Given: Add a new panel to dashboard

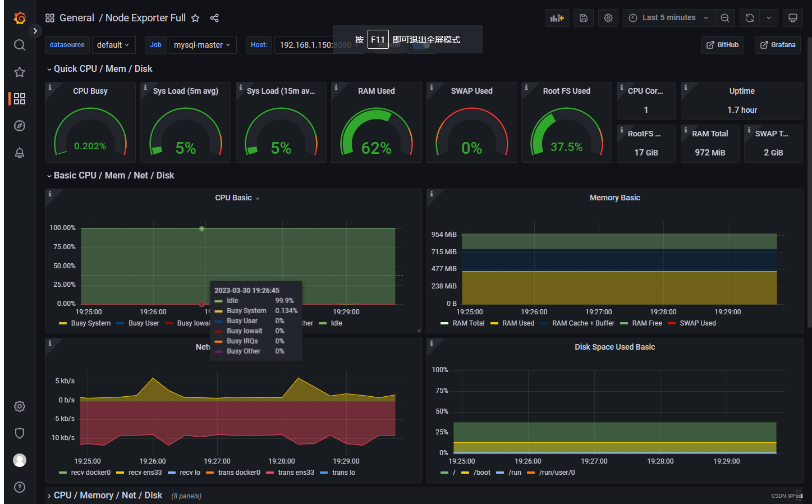Looking at the screenshot, I should (557, 18).
